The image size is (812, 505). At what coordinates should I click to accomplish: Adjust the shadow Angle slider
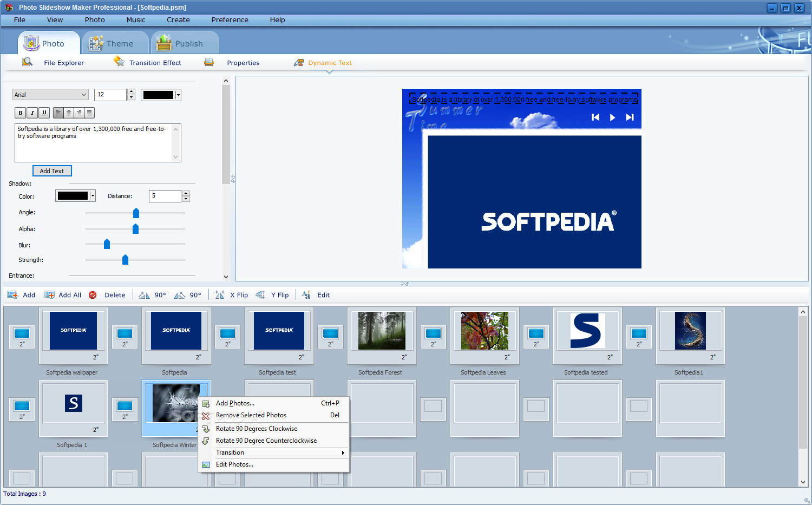coord(136,213)
